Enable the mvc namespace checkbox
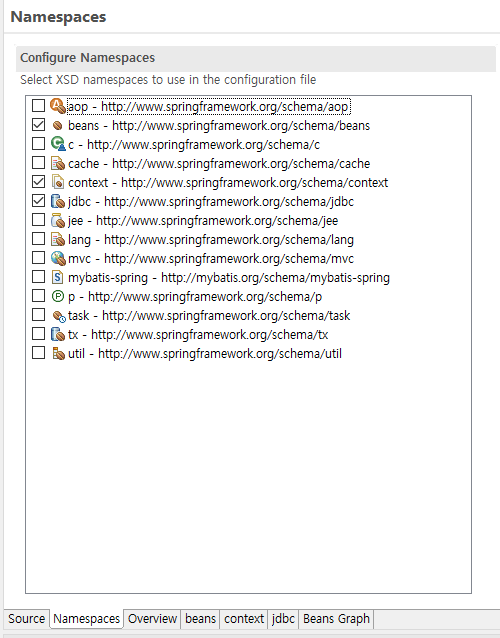 pyautogui.click(x=38, y=258)
